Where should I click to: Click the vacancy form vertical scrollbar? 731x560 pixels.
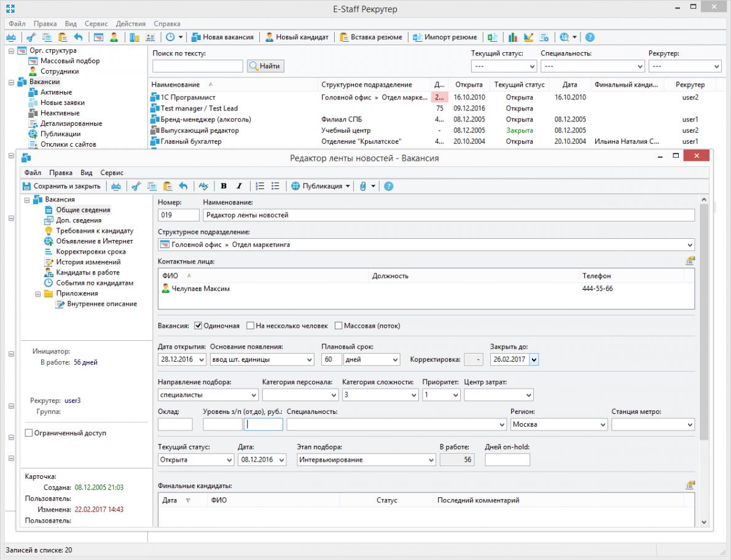[704, 322]
